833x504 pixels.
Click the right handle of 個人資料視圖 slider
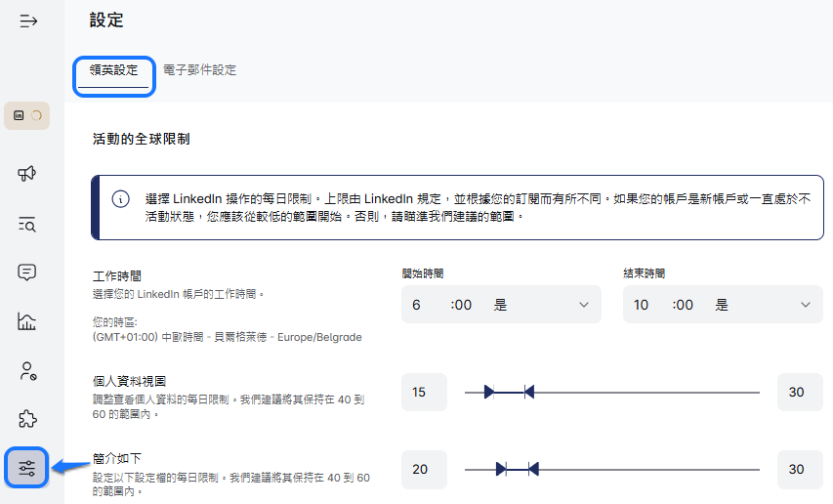point(528,392)
